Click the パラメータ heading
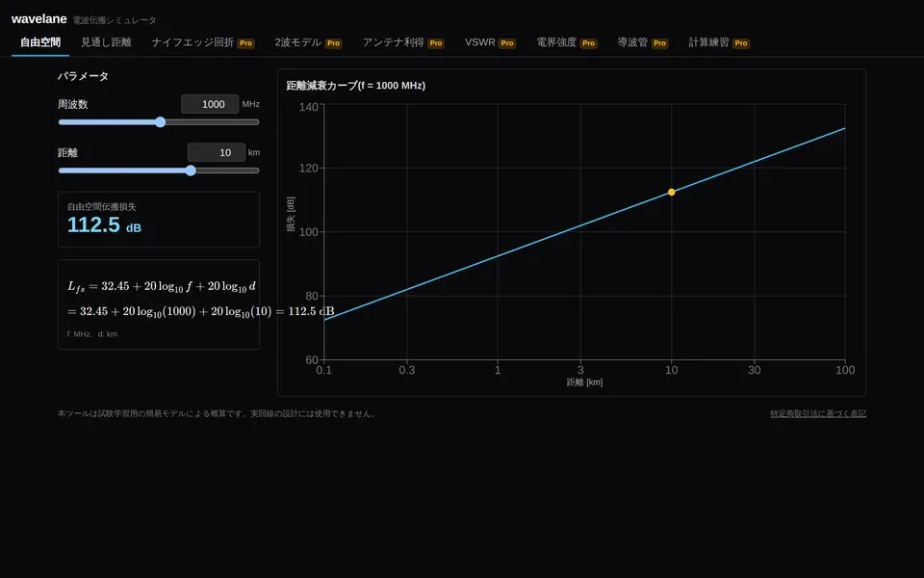 (83, 76)
